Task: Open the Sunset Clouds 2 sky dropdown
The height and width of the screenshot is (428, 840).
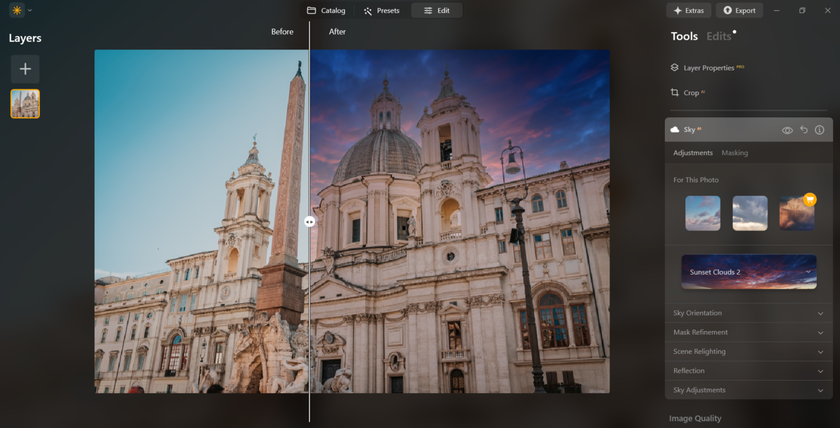Action: tap(749, 272)
